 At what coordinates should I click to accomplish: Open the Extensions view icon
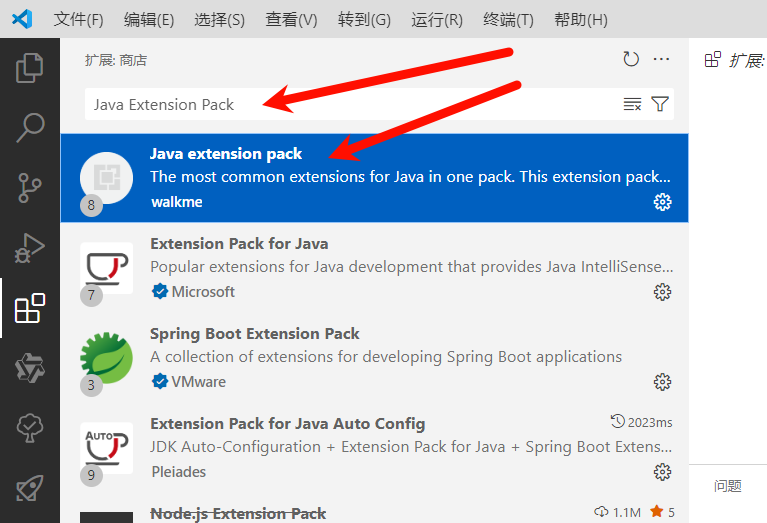click(30, 308)
